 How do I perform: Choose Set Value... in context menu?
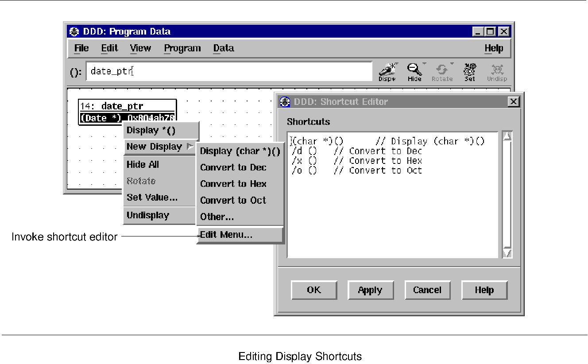click(x=160, y=197)
